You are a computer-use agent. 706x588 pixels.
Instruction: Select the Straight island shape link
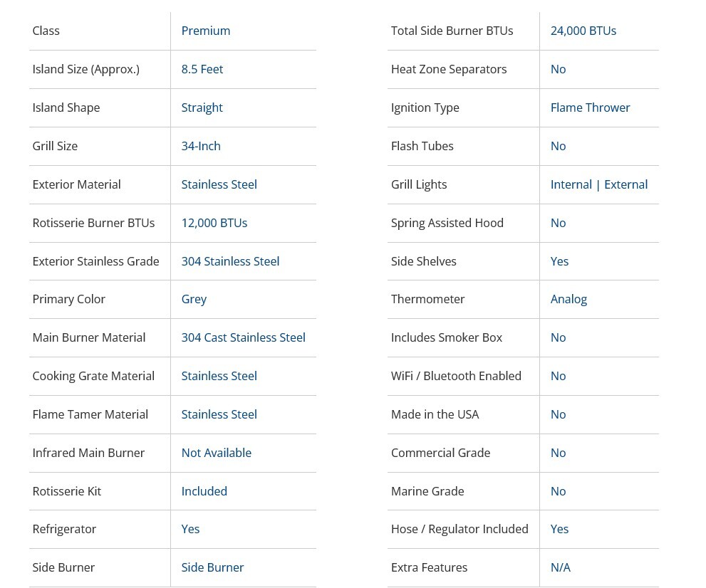click(x=202, y=107)
